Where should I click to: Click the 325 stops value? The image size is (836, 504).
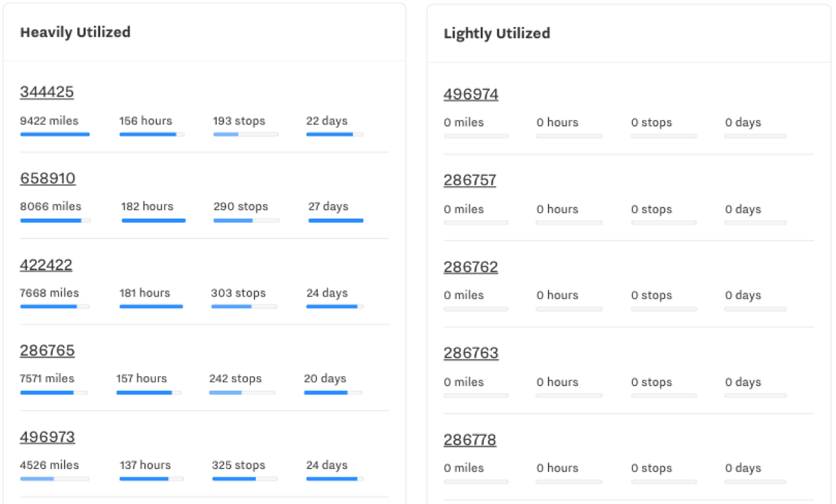(239, 464)
